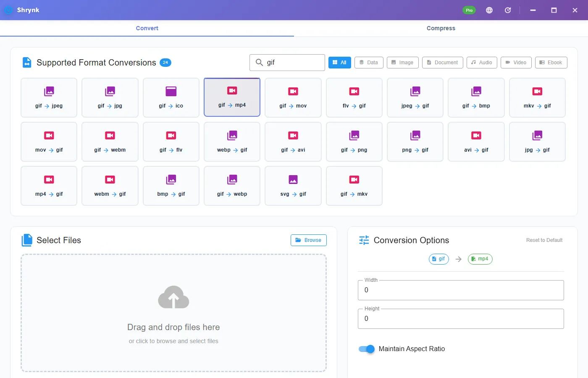Click the Pro badge in title bar
The width and height of the screenshot is (588, 378).
click(469, 10)
